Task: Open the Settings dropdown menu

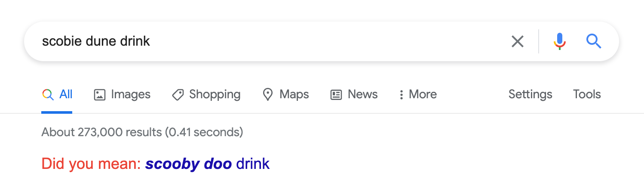Action: click(530, 94)
